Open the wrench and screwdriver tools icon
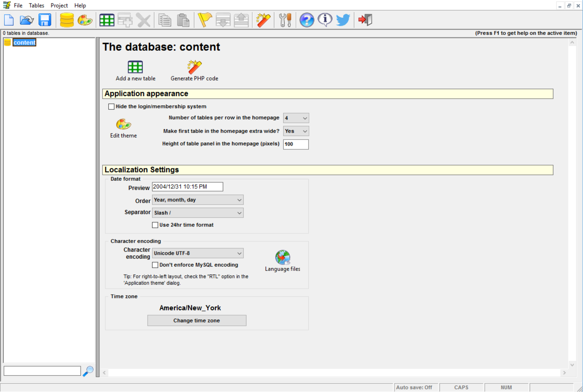The image size is (583, 392). [285, 20]
